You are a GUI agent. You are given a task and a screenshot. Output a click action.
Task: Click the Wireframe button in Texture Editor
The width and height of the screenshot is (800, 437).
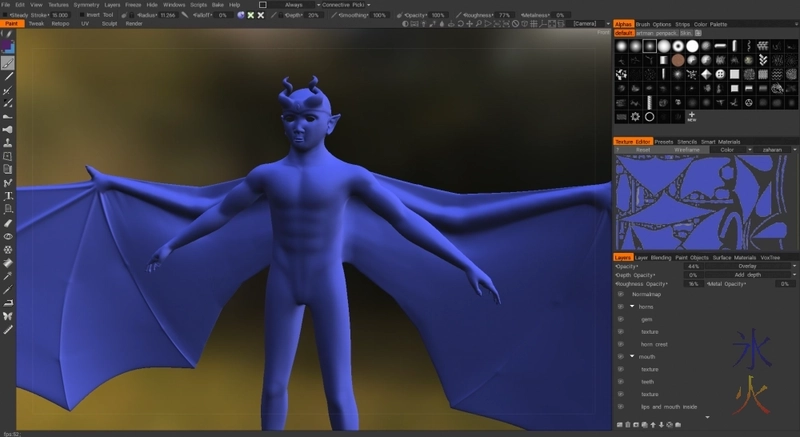tap(687, 149)
